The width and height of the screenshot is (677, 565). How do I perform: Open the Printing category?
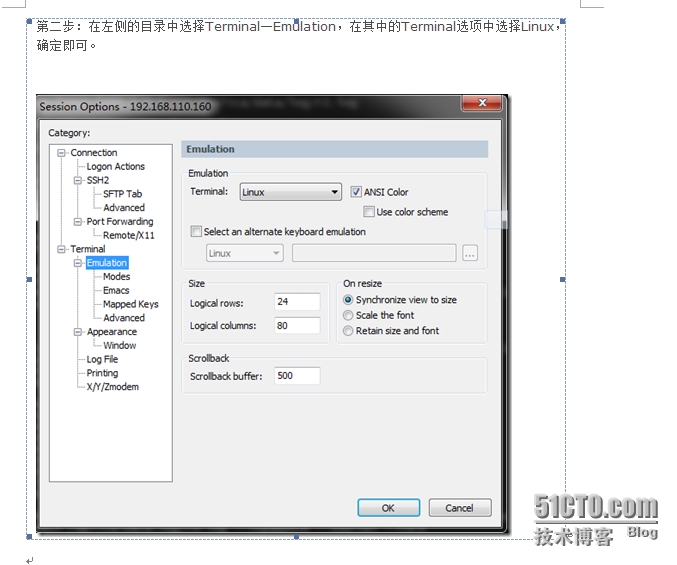coord(102,373)
